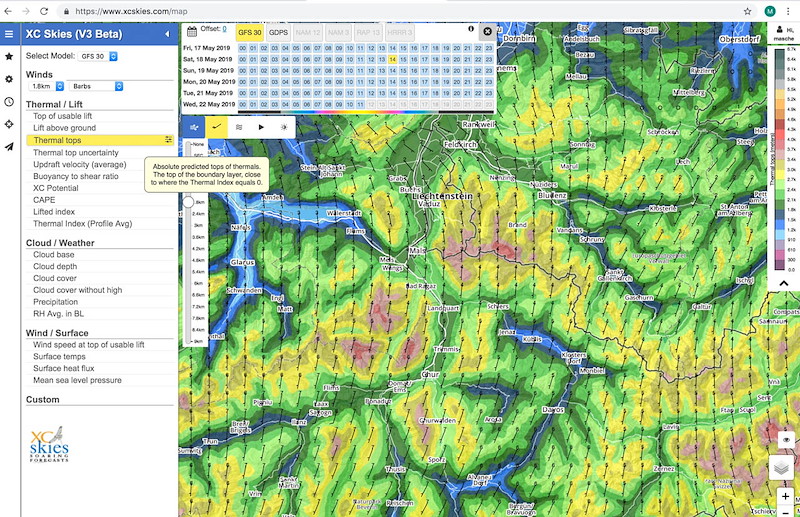Toggle the streamlines flag icon button
Image resolution: width=800 pixels, height=517 pixels.
tap(239, 127)
